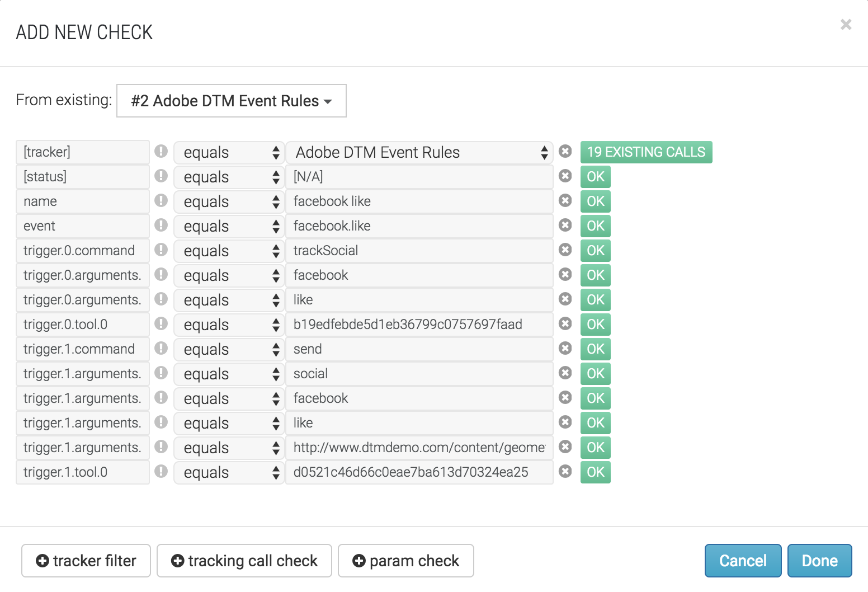Image resolution: width=868 pixels, height=592 pixels.
Task: Edit the 'social' value field
Action: click(x=419, y=374)
